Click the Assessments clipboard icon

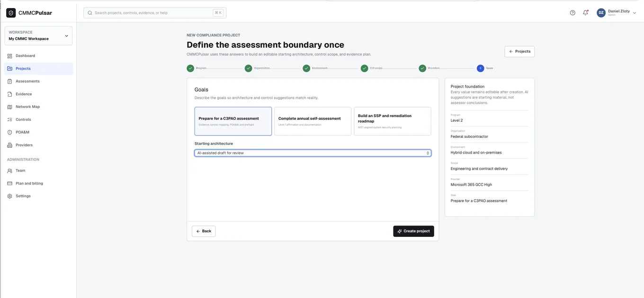(9, 81)
